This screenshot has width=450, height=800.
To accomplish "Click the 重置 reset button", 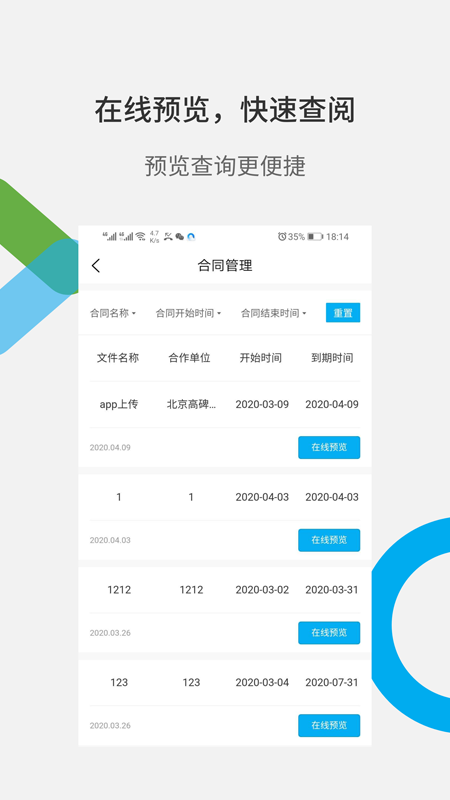I will [343, 313].
